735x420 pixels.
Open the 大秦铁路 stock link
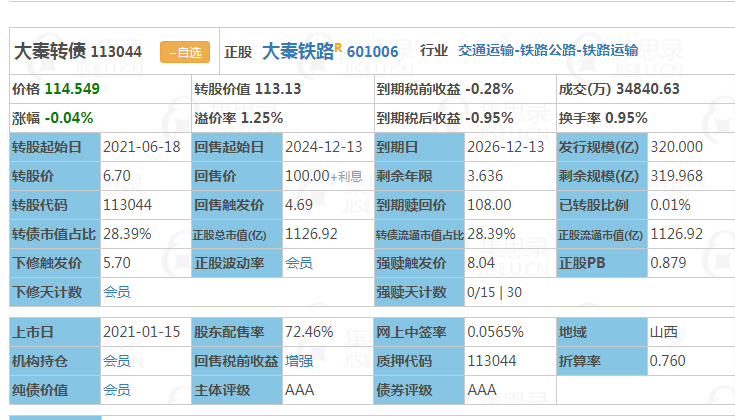(x=298, y=51)
